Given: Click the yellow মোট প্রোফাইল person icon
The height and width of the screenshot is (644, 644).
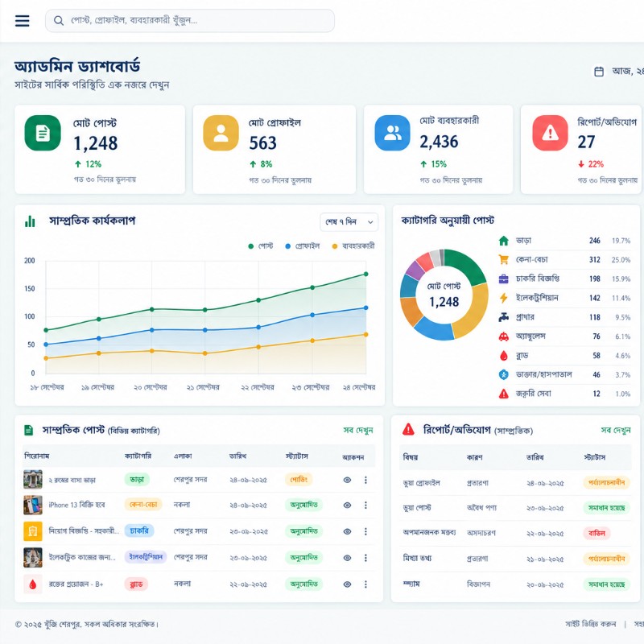Looking at the screenshot, I should (221, 133).
